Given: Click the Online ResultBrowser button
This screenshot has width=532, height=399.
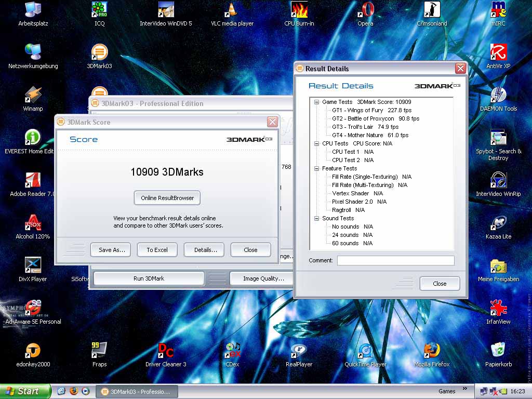Looking at the screenshot, I should click(x=167, y=198).
